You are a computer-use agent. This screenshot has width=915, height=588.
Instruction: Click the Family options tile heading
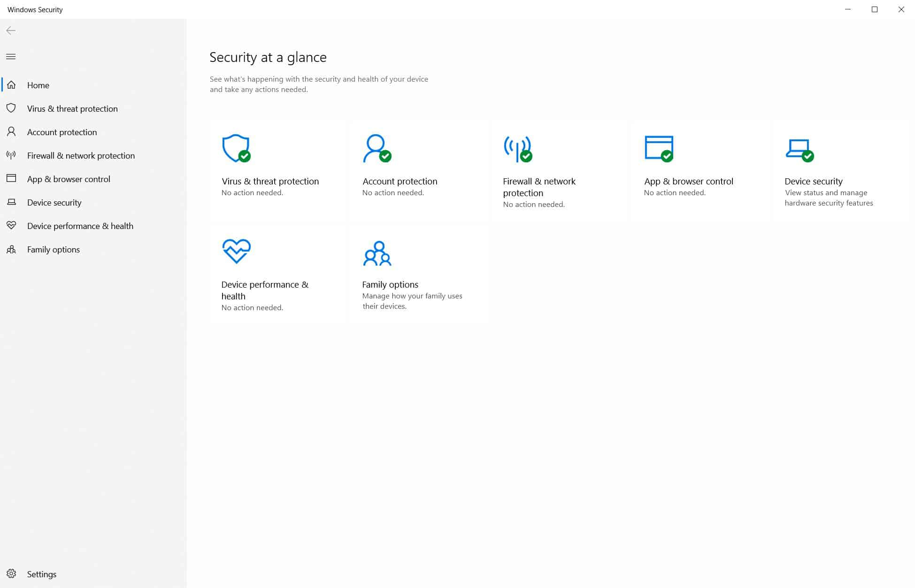click(x=390, y=285)
